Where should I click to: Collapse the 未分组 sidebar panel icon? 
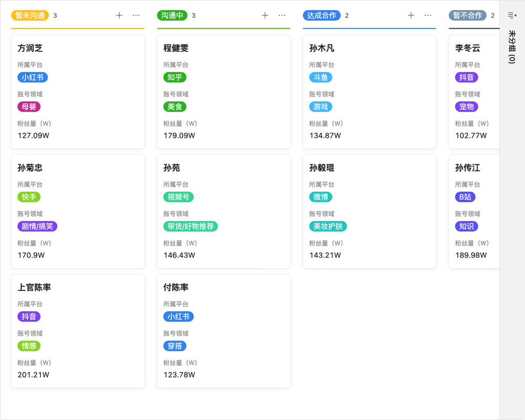(511, 15)
